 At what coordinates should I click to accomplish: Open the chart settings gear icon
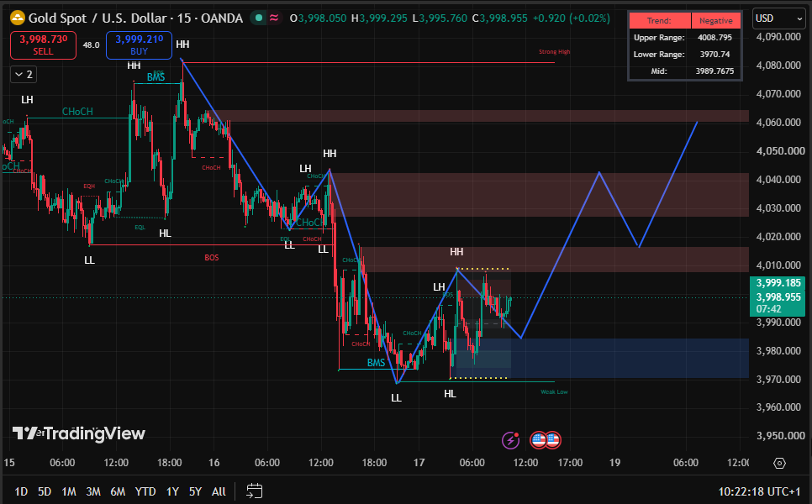pos(780,463)
